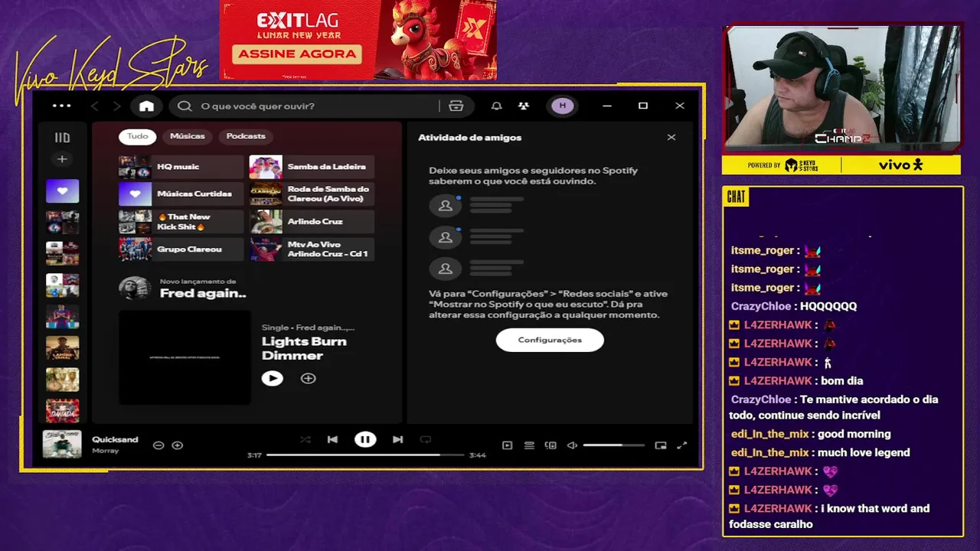Toggle repeat mode

tap(426, 439)
